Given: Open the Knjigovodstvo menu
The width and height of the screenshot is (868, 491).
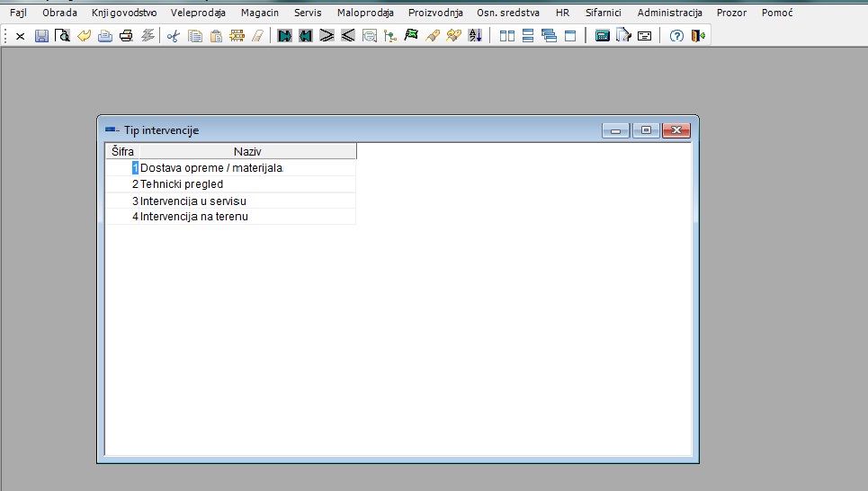Looking at the screenshot, I should pyautogui.click(x=123, y=13).
